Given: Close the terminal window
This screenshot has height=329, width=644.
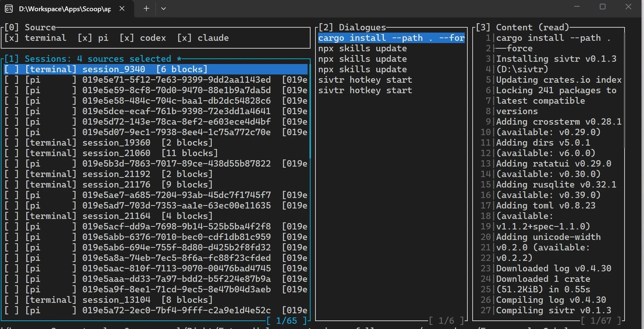Looking at the screenshot, I should 628,7.
